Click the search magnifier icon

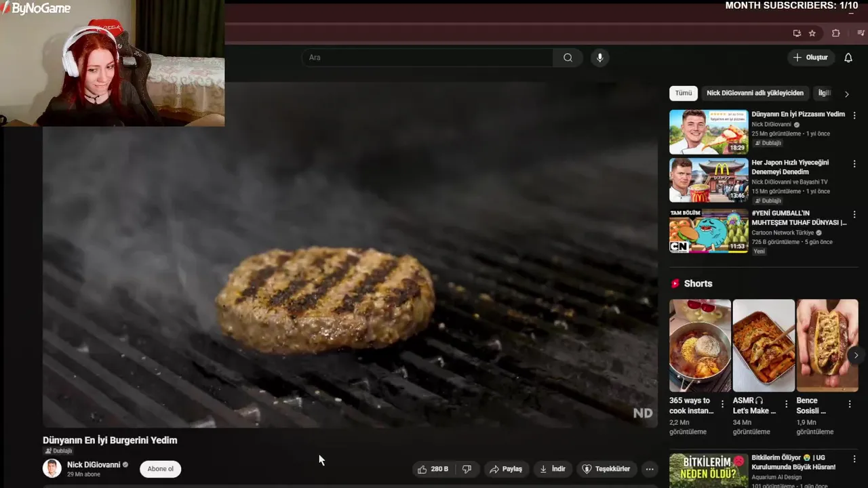click(x=568, y=58)
